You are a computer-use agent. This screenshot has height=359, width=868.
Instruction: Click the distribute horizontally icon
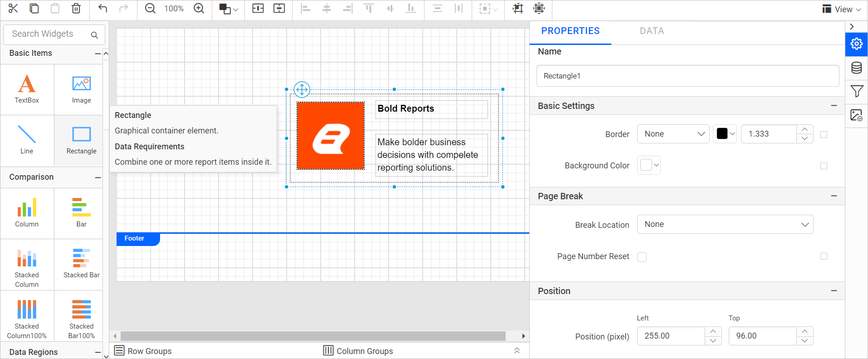click(x=458, y=9)
